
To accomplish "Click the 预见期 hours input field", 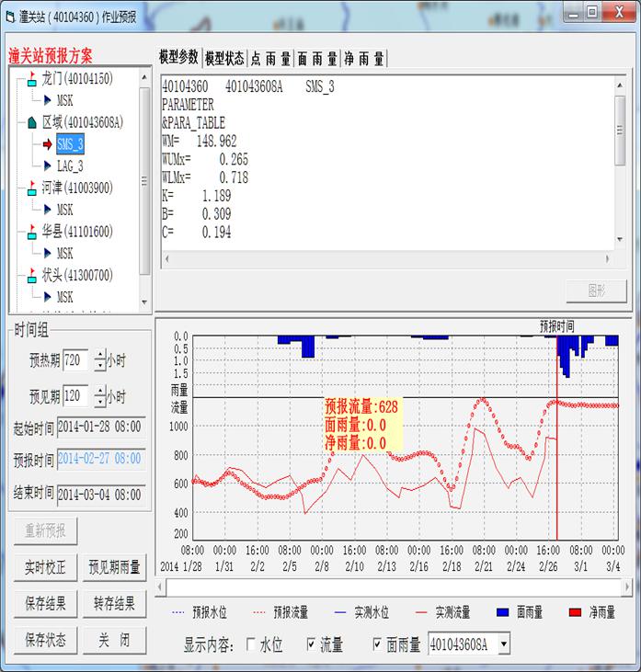I will [75, 395].
